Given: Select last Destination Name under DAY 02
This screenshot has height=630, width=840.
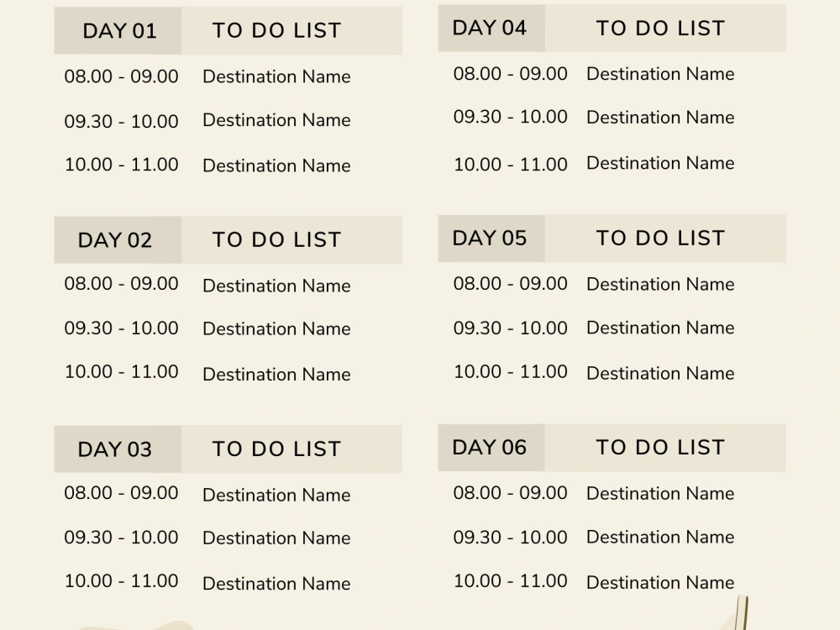Looking at the screenshot, I should pyautogui.click(x=276, y=374).
